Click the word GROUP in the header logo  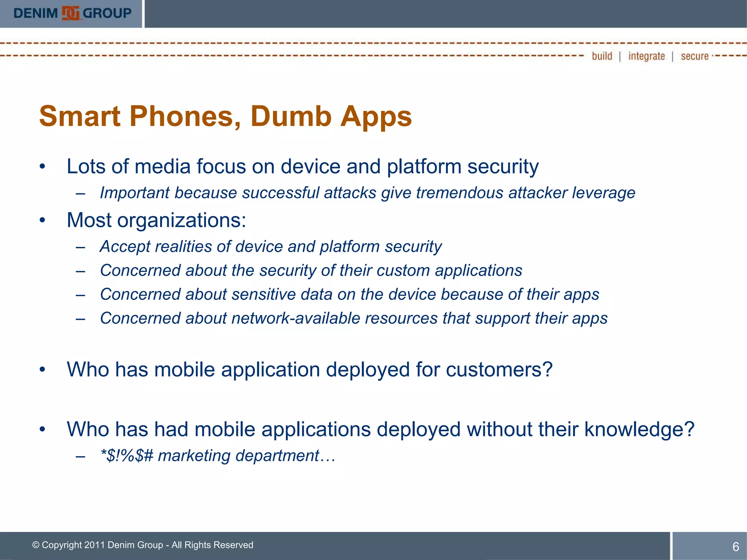coord(107,13)
